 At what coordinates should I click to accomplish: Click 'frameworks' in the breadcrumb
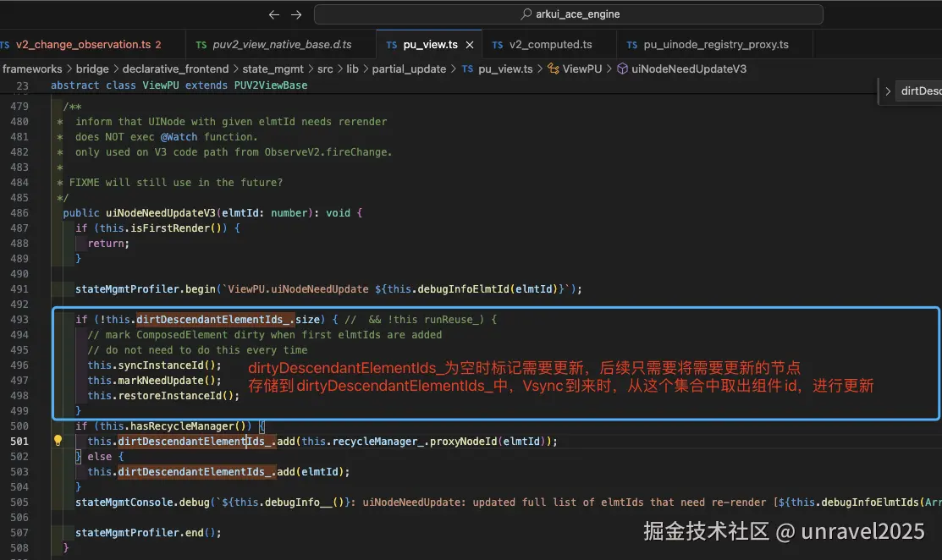click(x=32, y=69)
